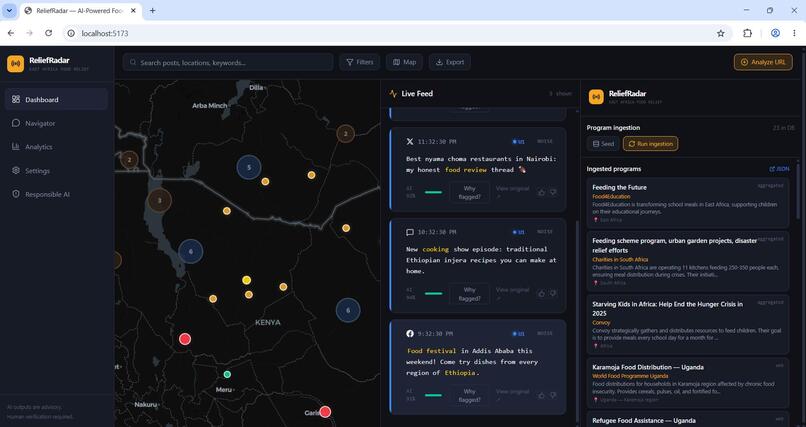Click Why flagged? on food festival post
806x427 pixels.
(x=469, y=395)
